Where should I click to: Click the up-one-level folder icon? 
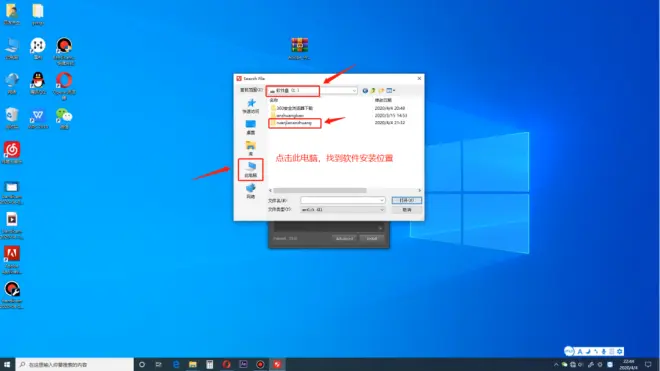point(373,91)
